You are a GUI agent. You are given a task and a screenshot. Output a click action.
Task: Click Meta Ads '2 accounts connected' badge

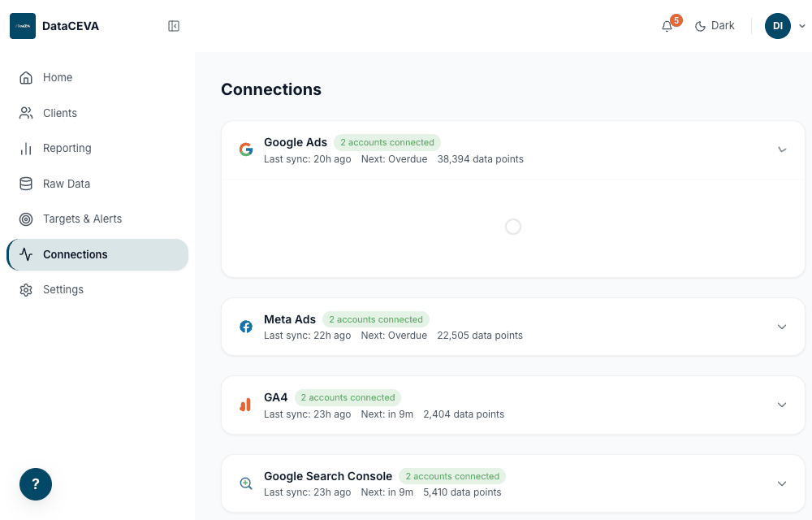click(375, 319)
